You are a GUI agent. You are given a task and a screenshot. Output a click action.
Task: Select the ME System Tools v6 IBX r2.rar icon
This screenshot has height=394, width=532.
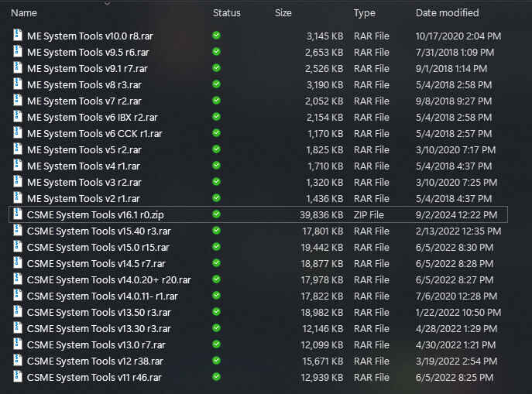tap(18, 117)
